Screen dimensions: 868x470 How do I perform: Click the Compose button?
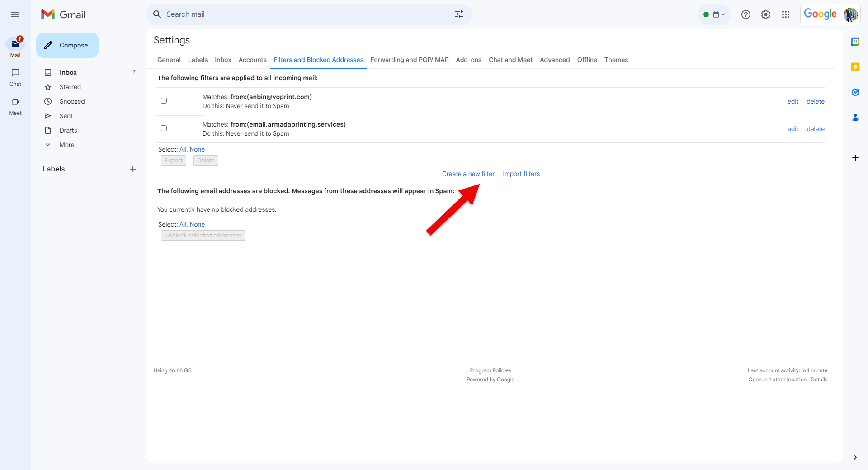[67, 45]
